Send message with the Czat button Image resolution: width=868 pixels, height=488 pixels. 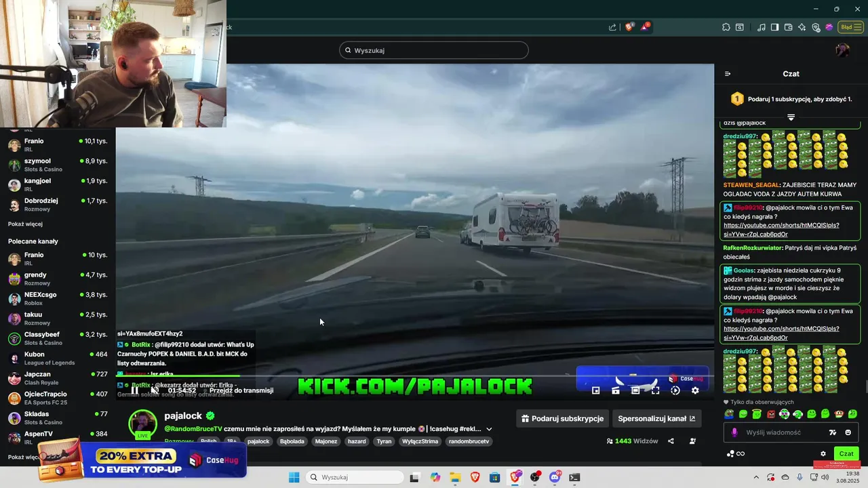pyautogui.click(x=846, y=453)
